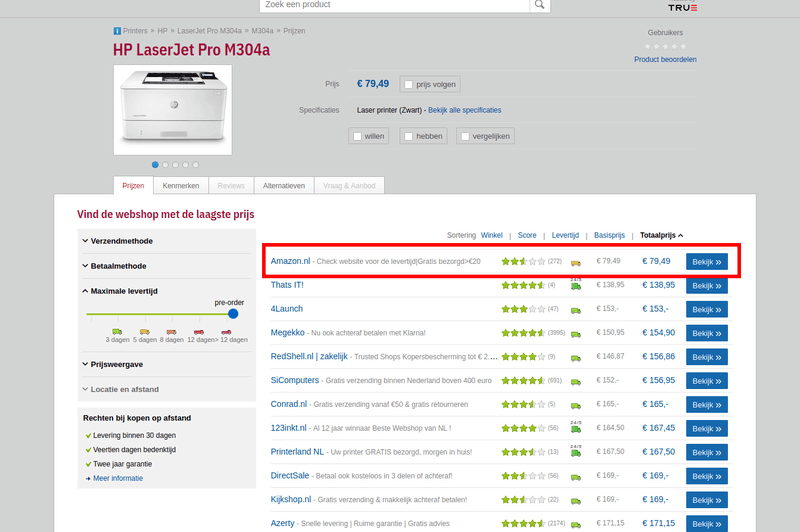The width and height of the screenshot is (800, 532).
Task: Click the user rating stars under Gebruikers
Action: pyautogui.click(x=665, y=46)
